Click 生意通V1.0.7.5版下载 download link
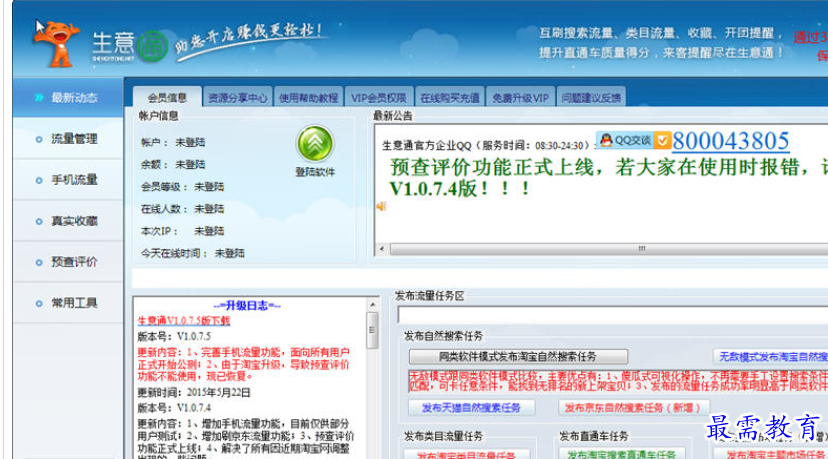This screenshot has height=459, width=828. coord(184,321)
